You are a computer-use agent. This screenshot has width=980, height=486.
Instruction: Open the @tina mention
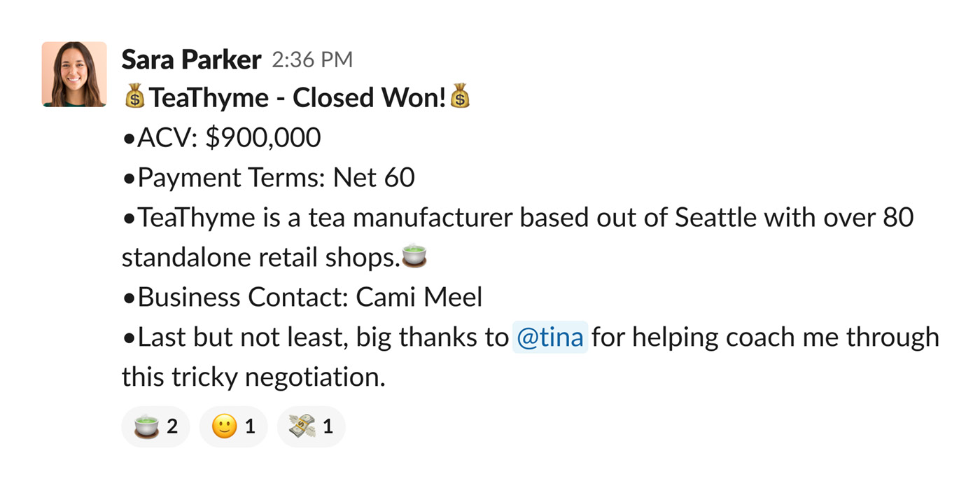pos(549,338)
